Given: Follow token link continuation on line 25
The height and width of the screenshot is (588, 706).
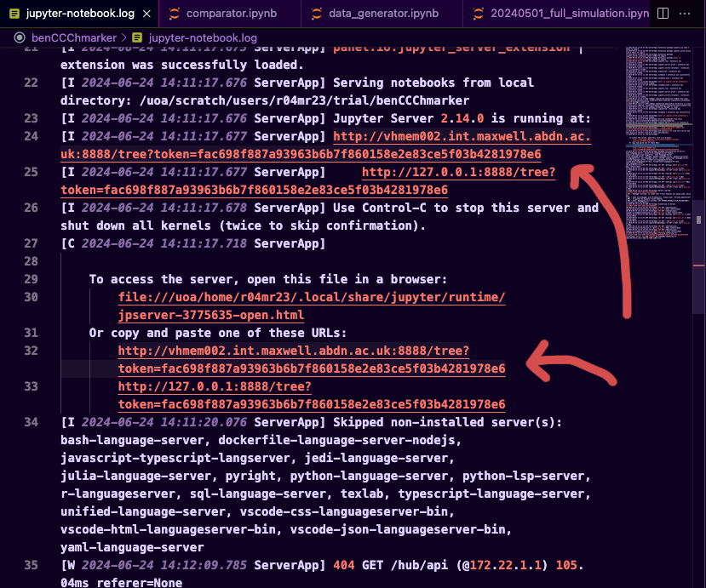Looking at the screenshot, I should coord(255,190).
